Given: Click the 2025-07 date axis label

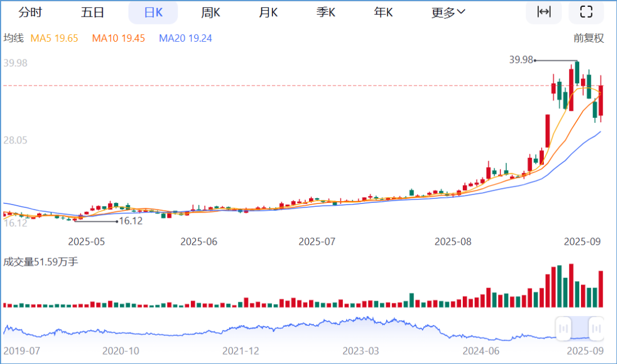Looking at the screenshot, I should (316, 242).
